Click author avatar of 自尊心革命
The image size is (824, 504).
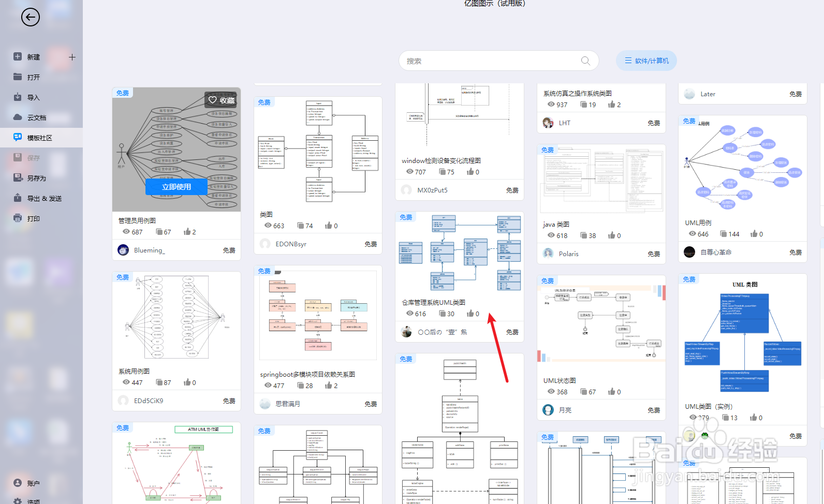click(x=689, y=252)
